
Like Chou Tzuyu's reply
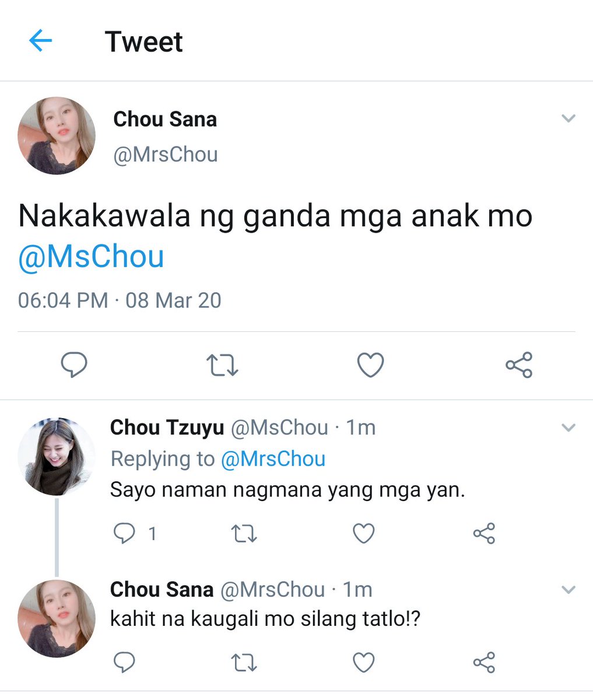coord(364,534)
